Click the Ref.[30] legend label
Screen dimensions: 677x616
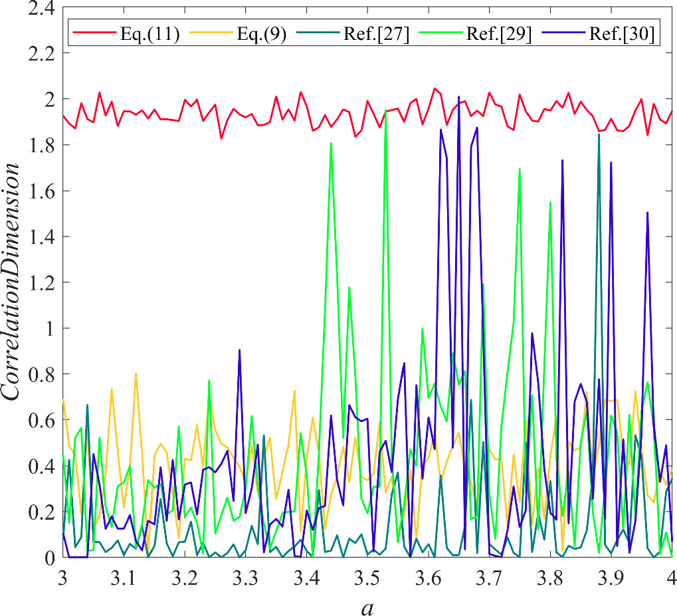pos(622,33)
